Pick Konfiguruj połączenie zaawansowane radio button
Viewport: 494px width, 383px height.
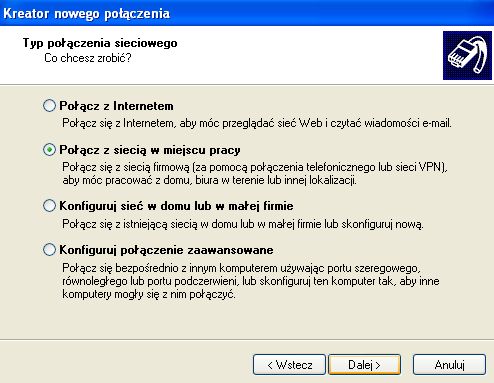click(49, 250)
